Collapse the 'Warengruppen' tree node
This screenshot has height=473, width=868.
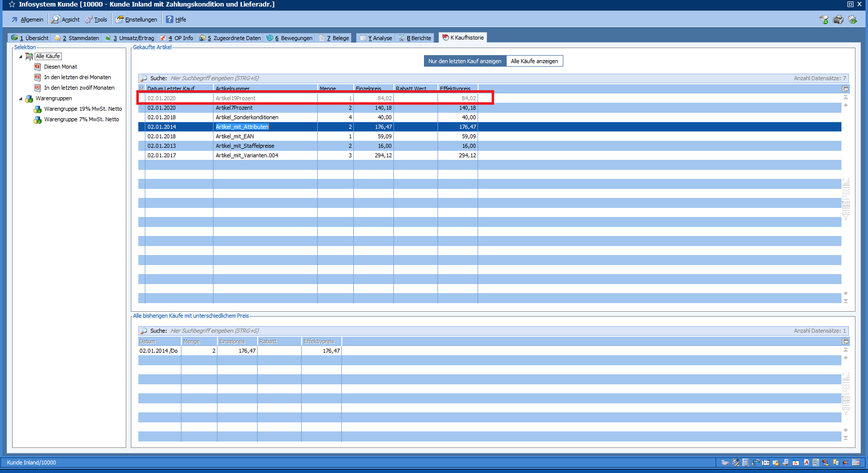click(x=21, y=99)
